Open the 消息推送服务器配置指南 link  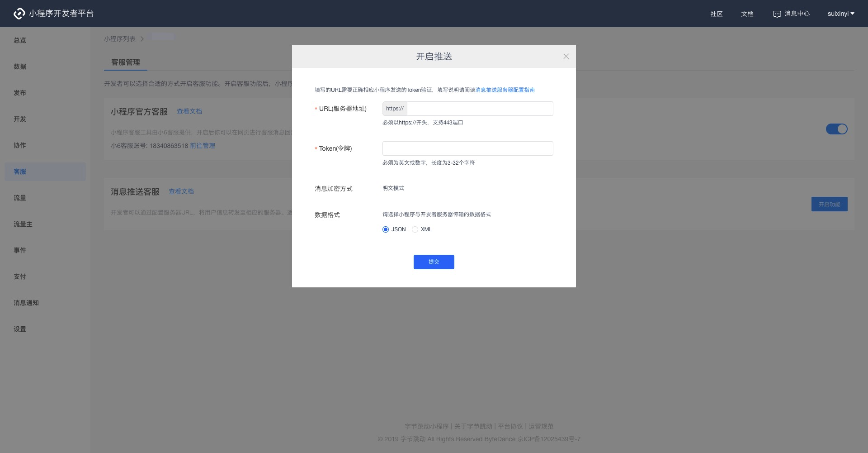[x=505, y=90]
